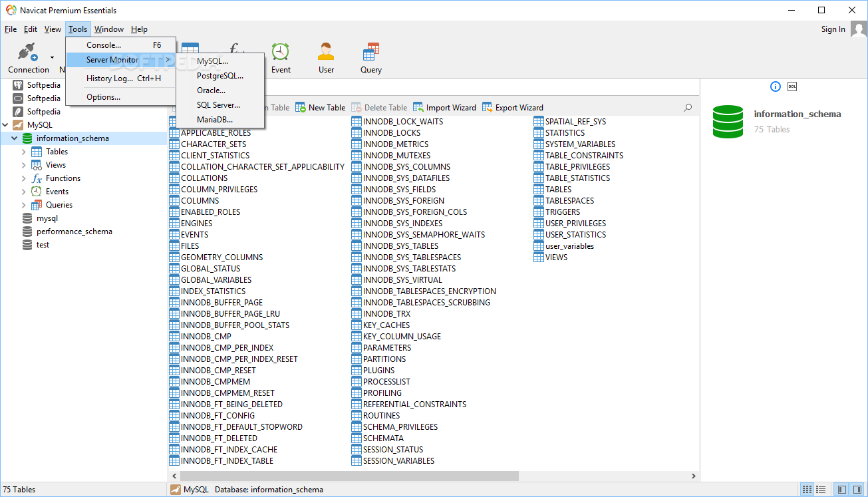Viewport: 868px width, 497px height.
Task: Click the Sign In link
Action: (833, 29)
